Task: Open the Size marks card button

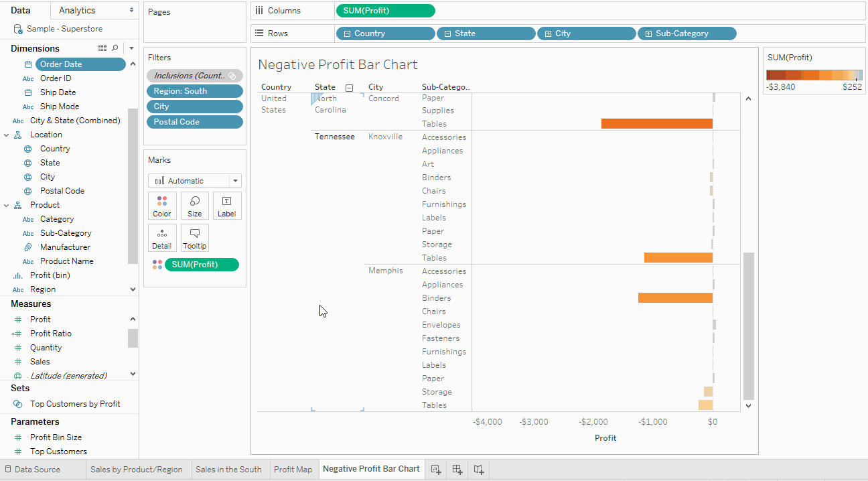Action: pos(195,206)
